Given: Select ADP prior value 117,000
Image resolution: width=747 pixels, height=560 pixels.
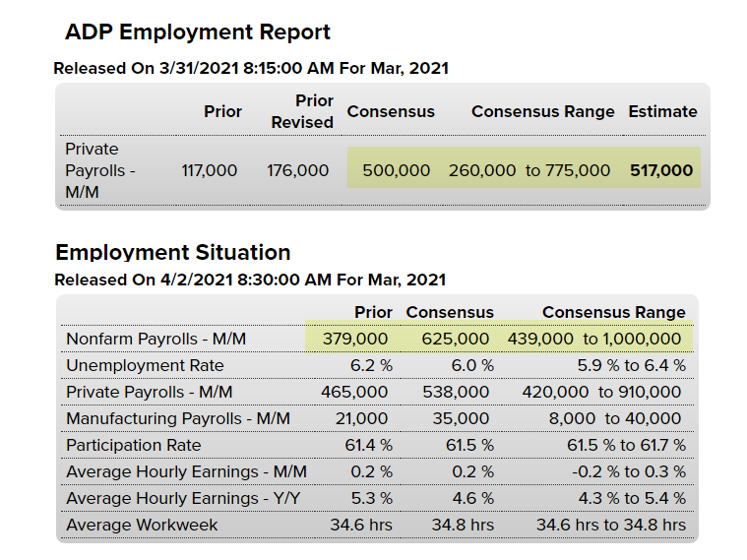Looking at the screenshot, I should pos(209,170).
